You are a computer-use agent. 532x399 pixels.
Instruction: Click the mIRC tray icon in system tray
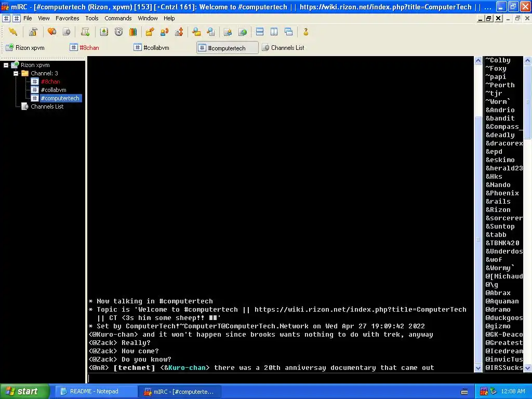coord(484,392)
